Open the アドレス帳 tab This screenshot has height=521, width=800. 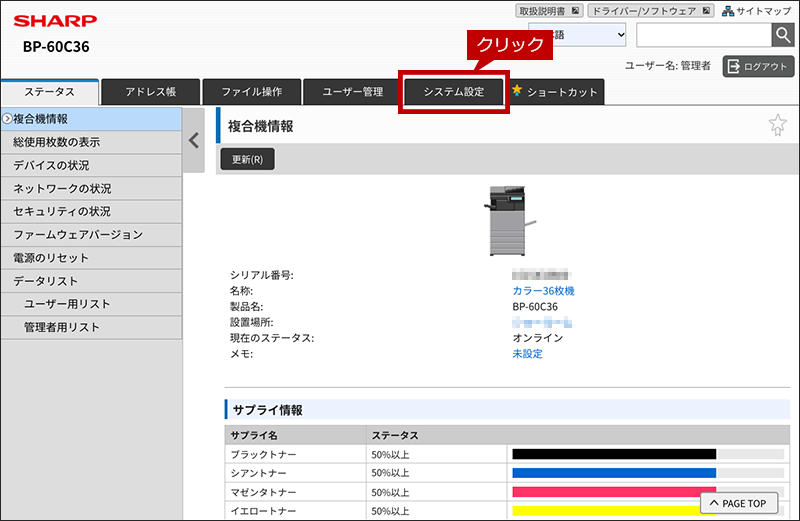pos(151,92)
